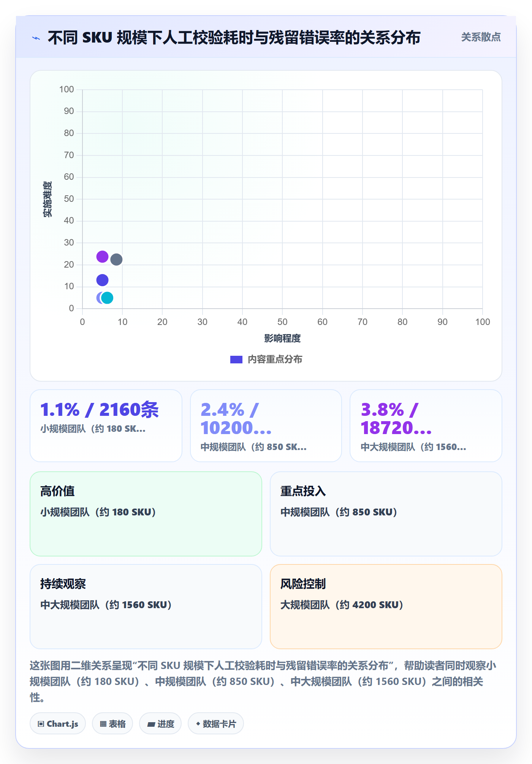Click the x-axis tick label 100
The height and width of the screenshot is (764, 532).
tap(483, 322)
